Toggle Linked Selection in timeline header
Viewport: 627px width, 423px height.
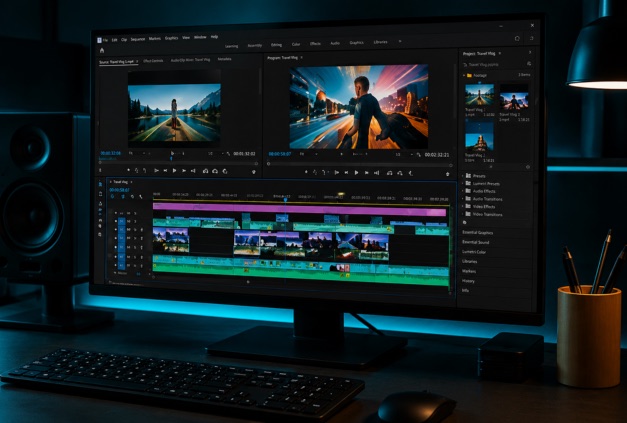click(123, 197)
